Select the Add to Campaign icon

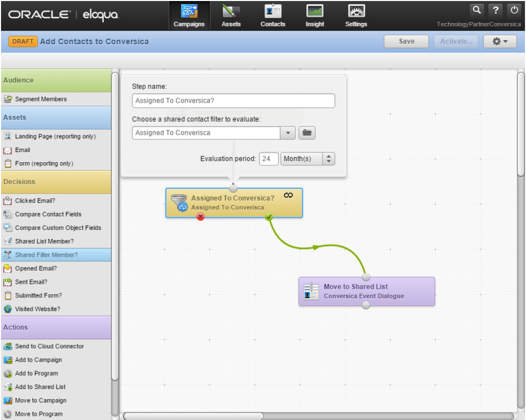[x=8, y=359]
